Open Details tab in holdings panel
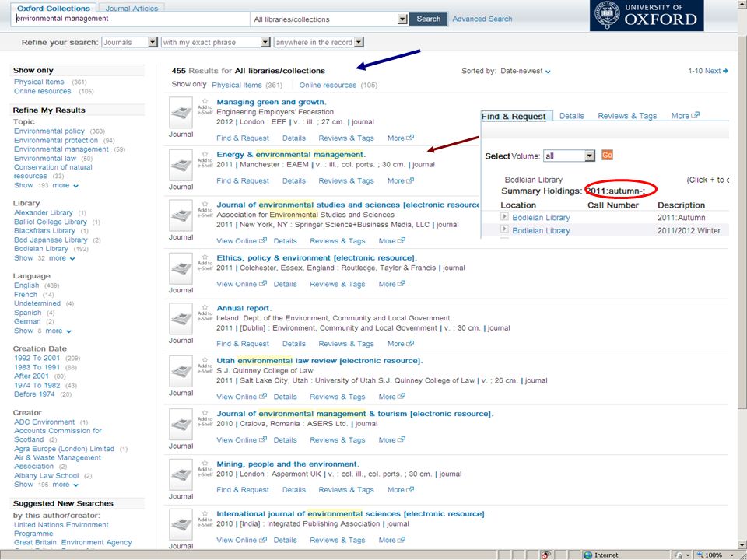This screenshot has height=560, width=747. 572,116
